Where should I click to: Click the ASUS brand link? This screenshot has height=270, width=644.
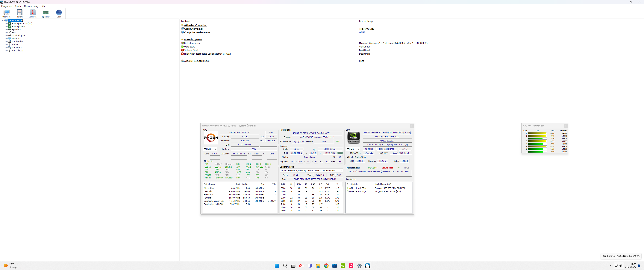[362, 32]
